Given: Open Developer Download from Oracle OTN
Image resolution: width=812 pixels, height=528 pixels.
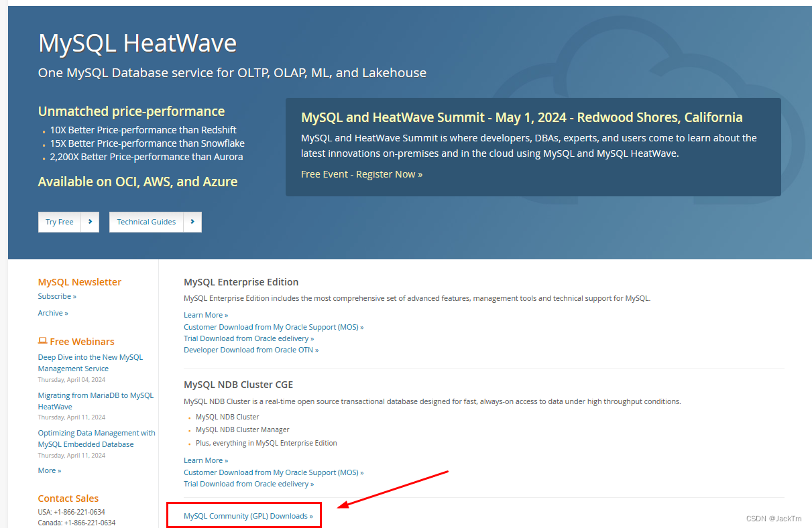Looking at the screenshot, I should point(251,350).
